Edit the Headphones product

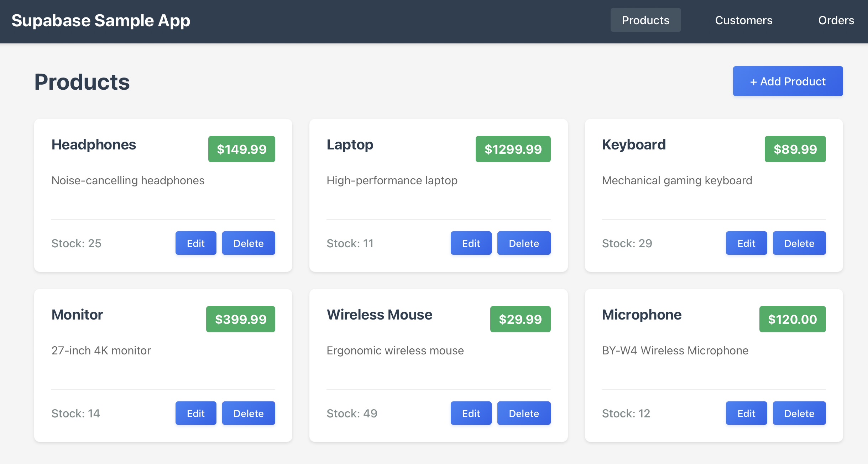(x=195, y=243)
